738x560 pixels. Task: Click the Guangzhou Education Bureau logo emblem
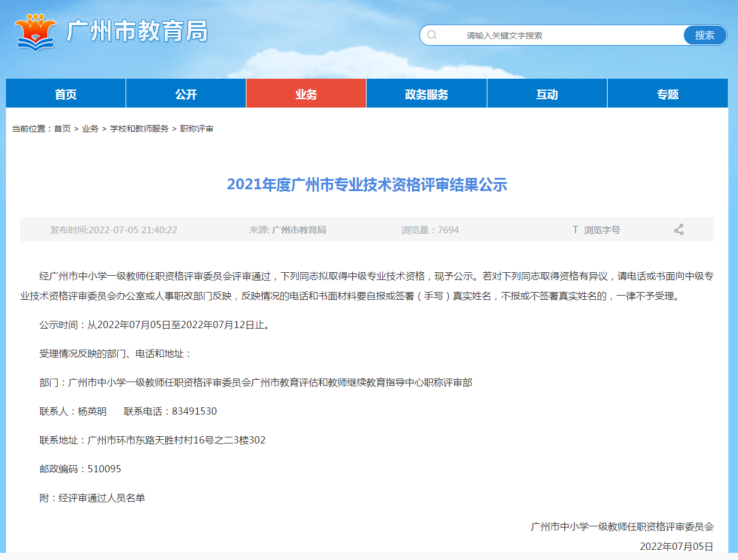coord(36,32)
